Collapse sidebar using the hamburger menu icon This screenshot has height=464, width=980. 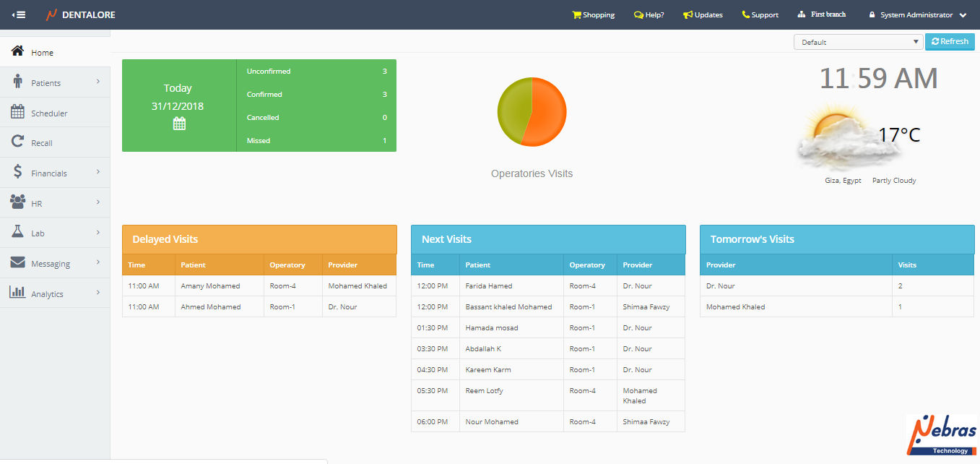point(19,14)
